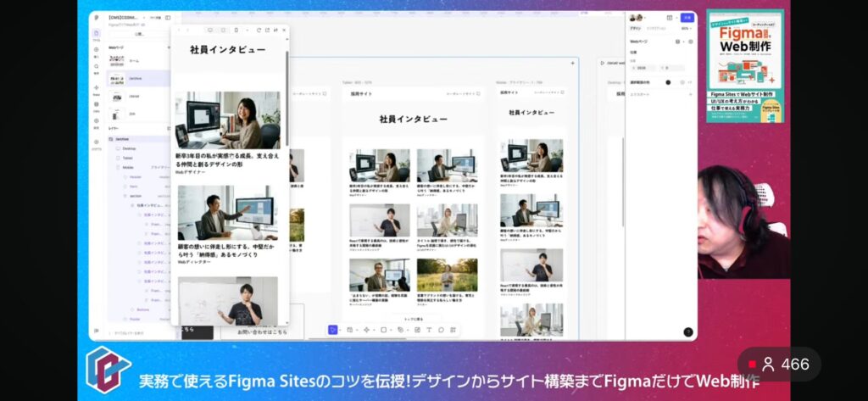Image resolution: width=868 pixels, height=401 pixels.
Task: Expand the Desktop layer in layer tree
Action: (116, 148)
